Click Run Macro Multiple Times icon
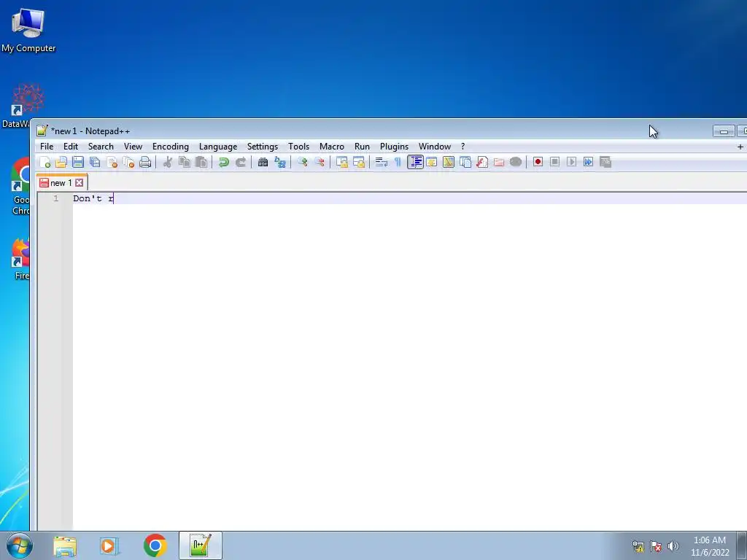The height and width of the screenshot is (560, 747). pos(589,162)
